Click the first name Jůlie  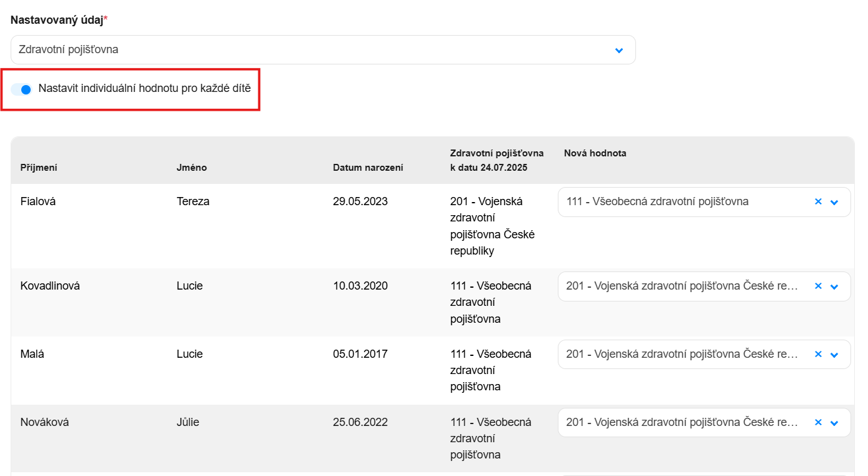[x=188, y=422]
